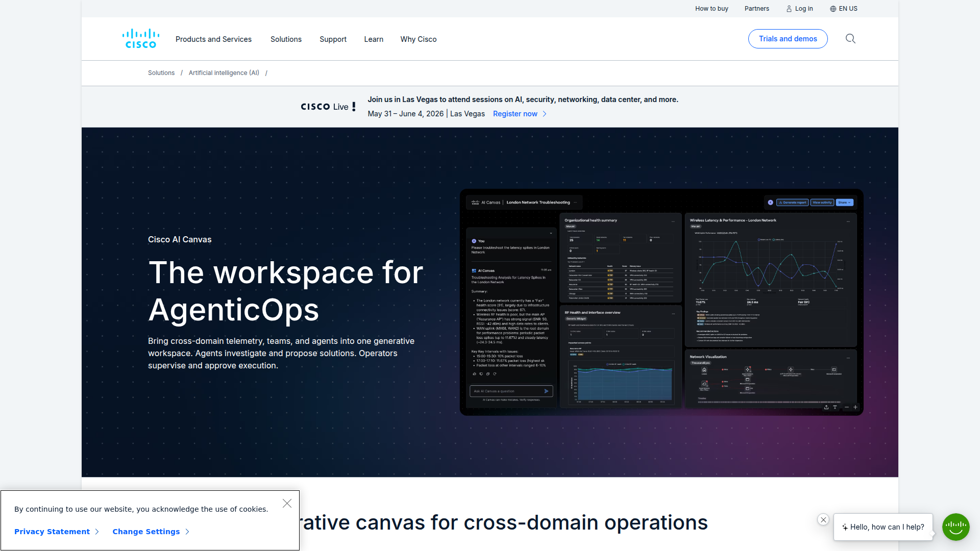Screen dimensions: 980x551
Task: Click the AI Canvas dashboard screenshot
Action: [661, 302]
